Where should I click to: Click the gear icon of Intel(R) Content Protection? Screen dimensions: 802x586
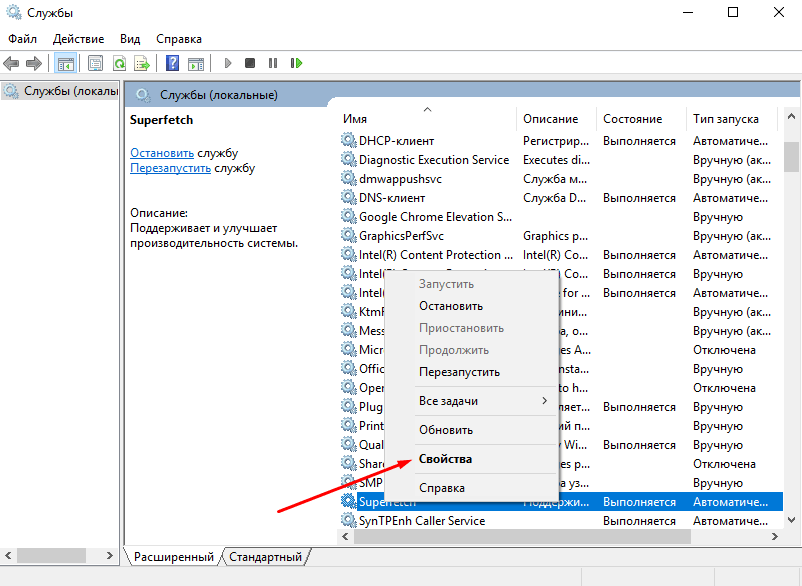(x=349, y=254)
